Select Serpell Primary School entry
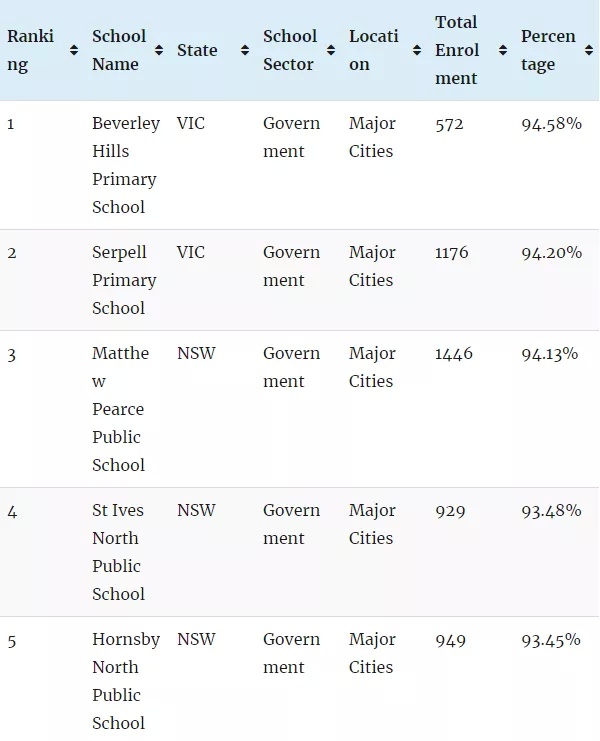This screenshot has height=741, width=600. [124, 280]
